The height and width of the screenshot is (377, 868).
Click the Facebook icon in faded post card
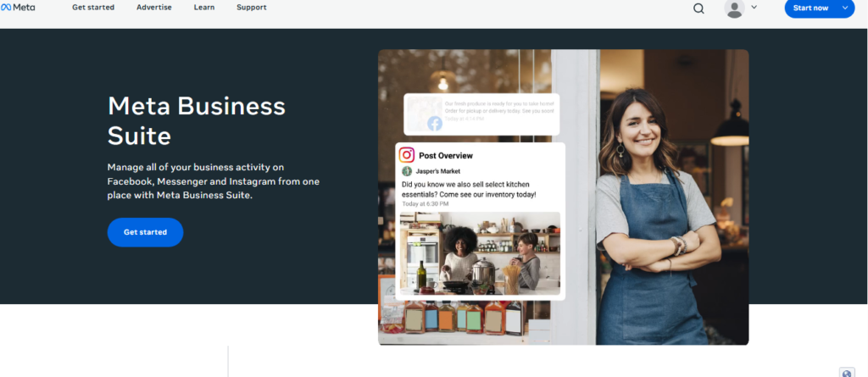pyautogui.click(x=435, y=124)
